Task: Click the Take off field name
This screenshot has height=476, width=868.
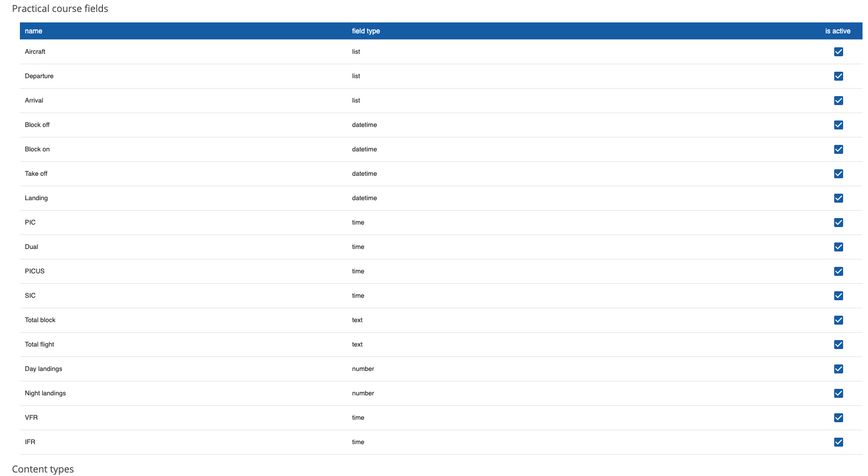Action: coord(36,174)
